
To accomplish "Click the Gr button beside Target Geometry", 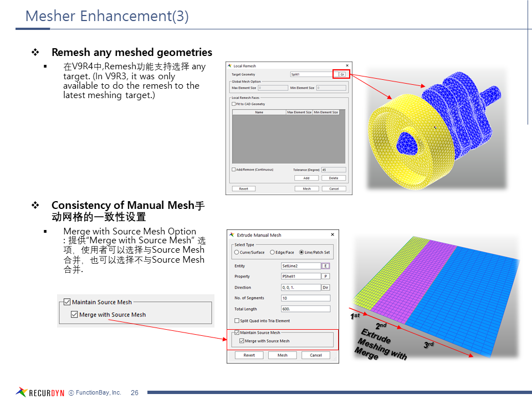I will point(342,74).
